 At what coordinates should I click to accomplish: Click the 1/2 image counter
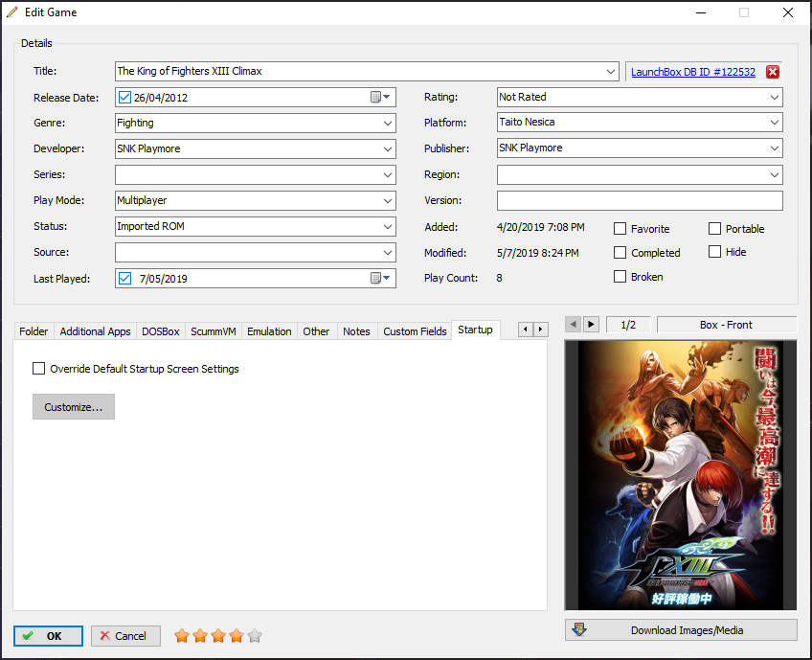pyautogui.click(x=628, y=325)
